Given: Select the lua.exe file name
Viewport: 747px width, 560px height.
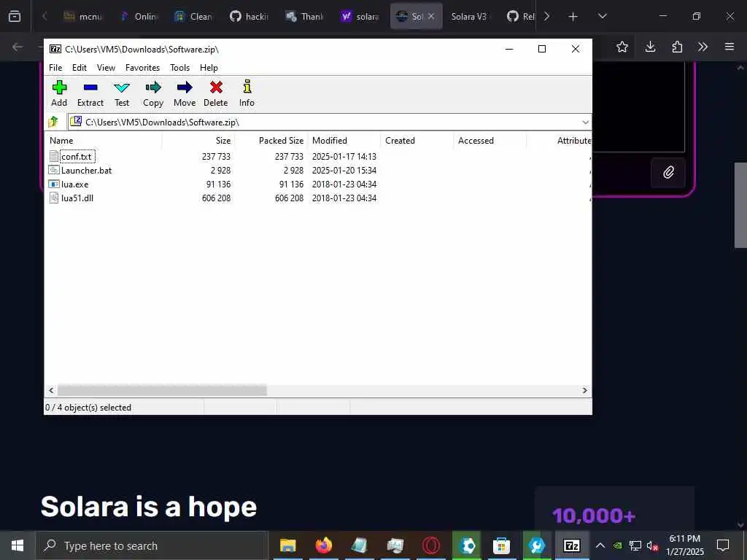Looking at the screenshot, I should (75, 184).
